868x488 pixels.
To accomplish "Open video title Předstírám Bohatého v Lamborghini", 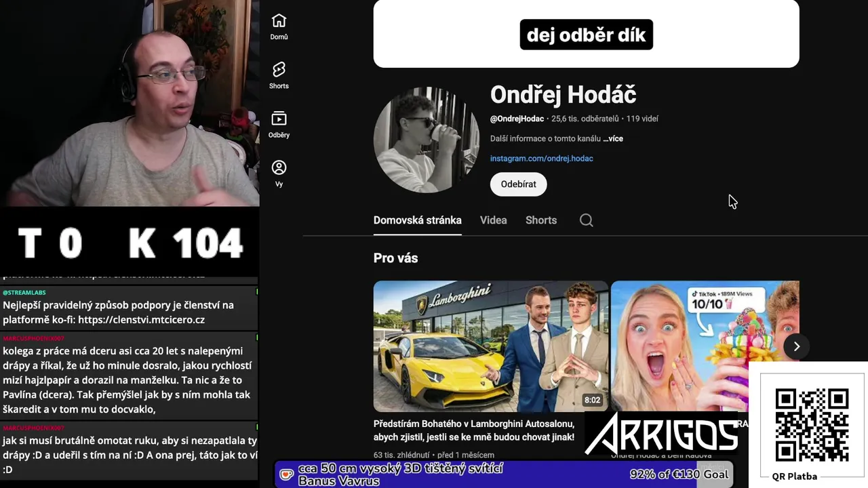I will (x=474, y=430).
